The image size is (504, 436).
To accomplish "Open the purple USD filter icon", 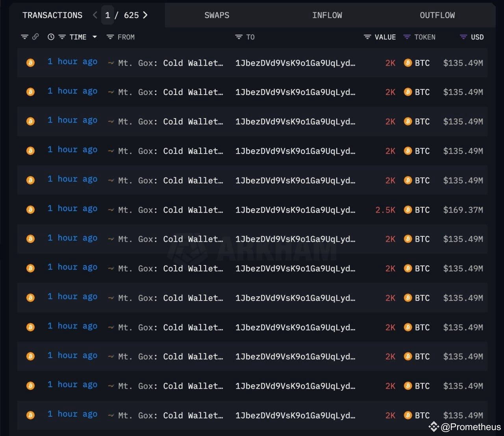I will pos(463,37).
